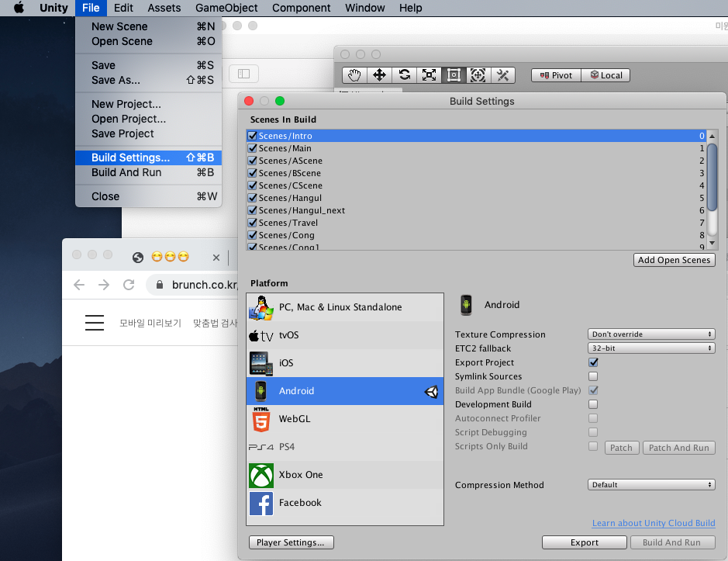Open the GameObject menu
The image size is (728, 561).
point(226,8)
